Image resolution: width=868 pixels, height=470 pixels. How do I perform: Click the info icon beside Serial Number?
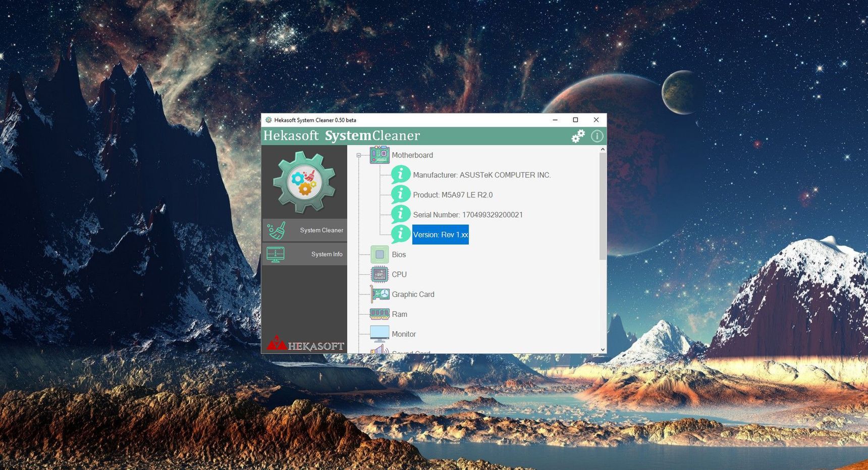tap(401, 214)
